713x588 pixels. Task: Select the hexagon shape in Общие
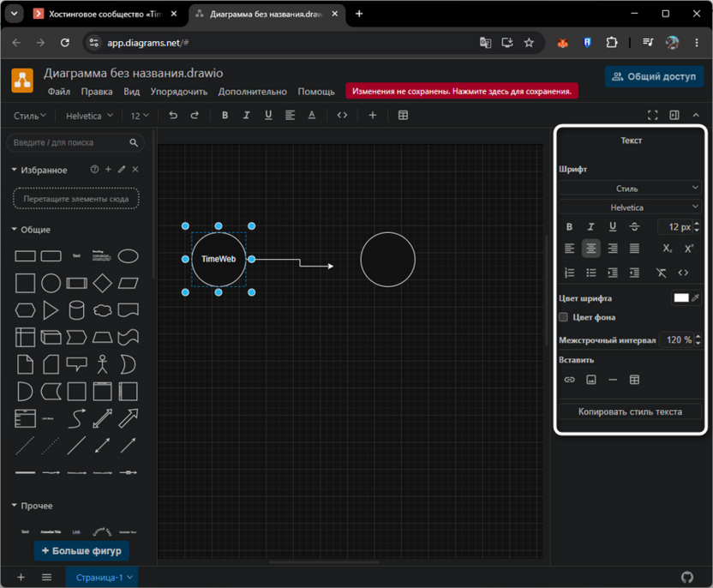tap(25, 310)
